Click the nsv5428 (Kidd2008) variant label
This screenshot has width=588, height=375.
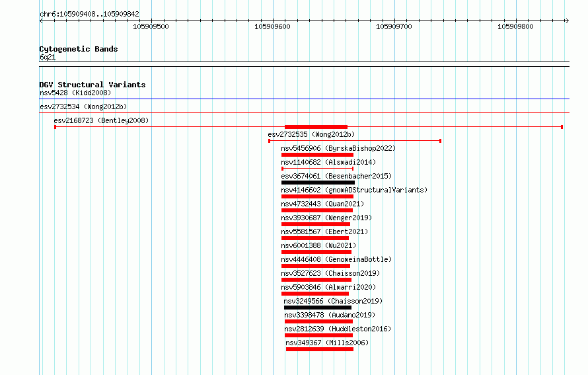tap(75, 93)
